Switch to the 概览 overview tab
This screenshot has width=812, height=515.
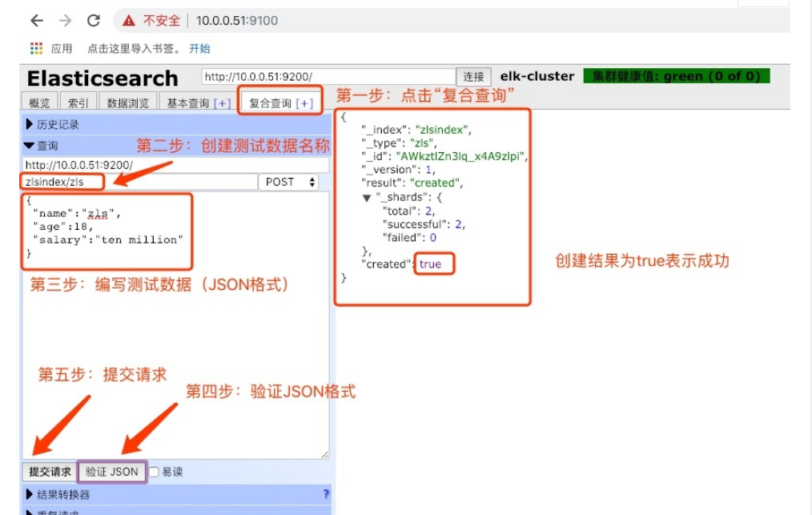coord(39,103)
